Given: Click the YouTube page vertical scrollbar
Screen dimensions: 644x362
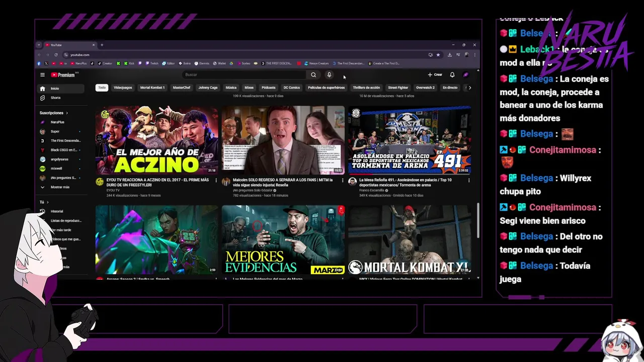Looking at the screenshot, I should (478, 220).
